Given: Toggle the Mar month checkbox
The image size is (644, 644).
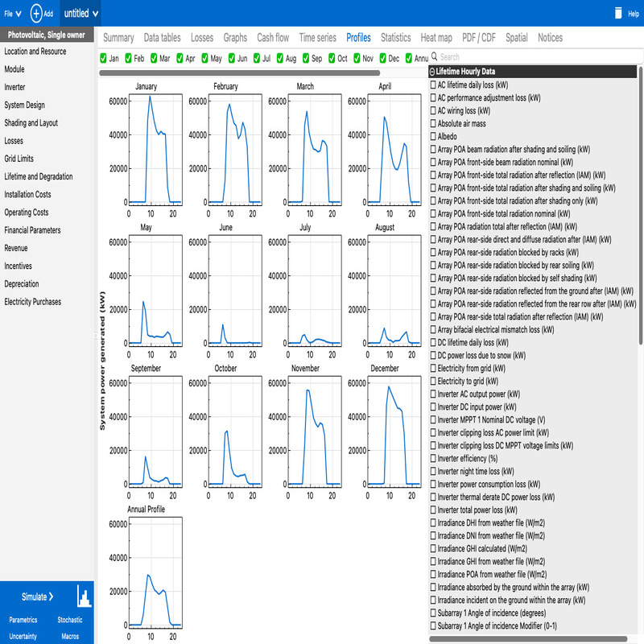Looking at the screenshot, I should pos(154,58).
